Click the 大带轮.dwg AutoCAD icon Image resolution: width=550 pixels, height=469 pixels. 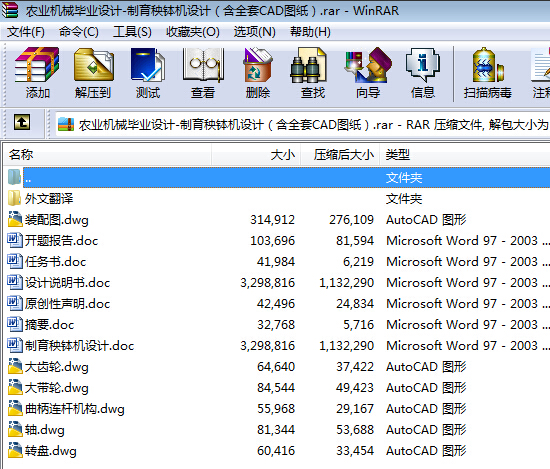tap(15, 387)
